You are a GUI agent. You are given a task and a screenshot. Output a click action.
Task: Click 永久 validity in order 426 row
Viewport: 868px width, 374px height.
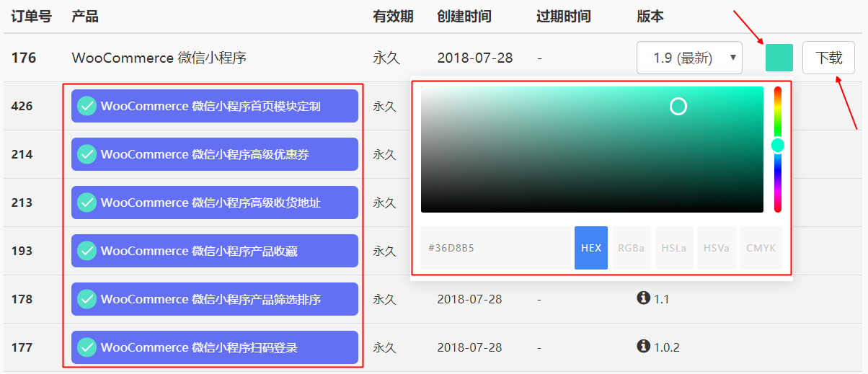click(384, 106)
